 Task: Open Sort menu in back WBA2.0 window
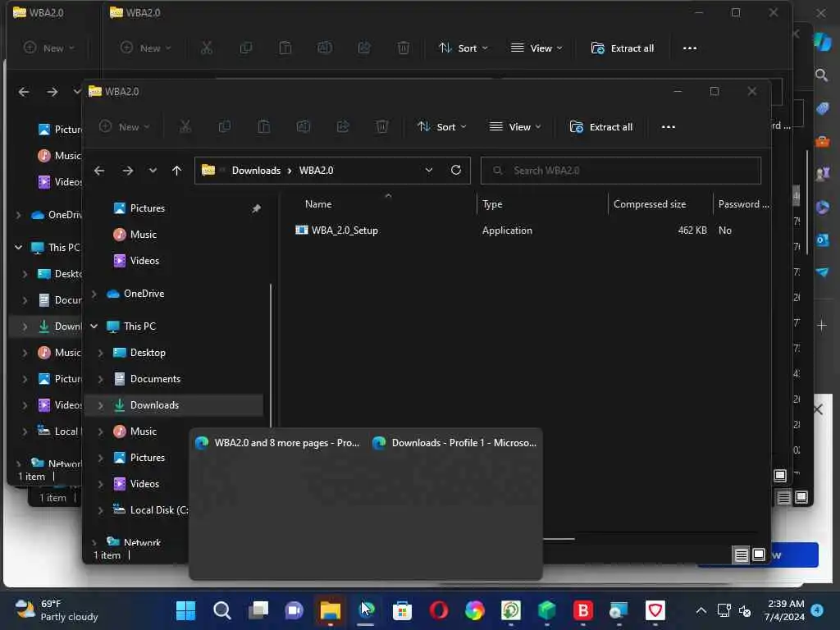[463, 48]
